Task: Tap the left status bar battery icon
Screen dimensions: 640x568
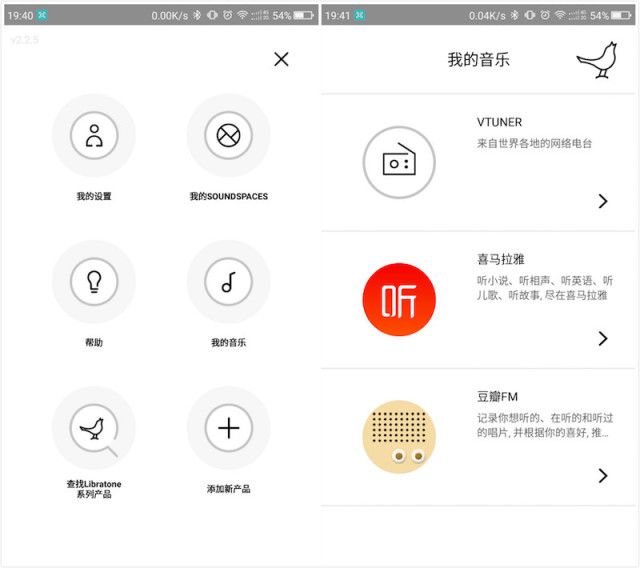Action: tap(304, 16)
